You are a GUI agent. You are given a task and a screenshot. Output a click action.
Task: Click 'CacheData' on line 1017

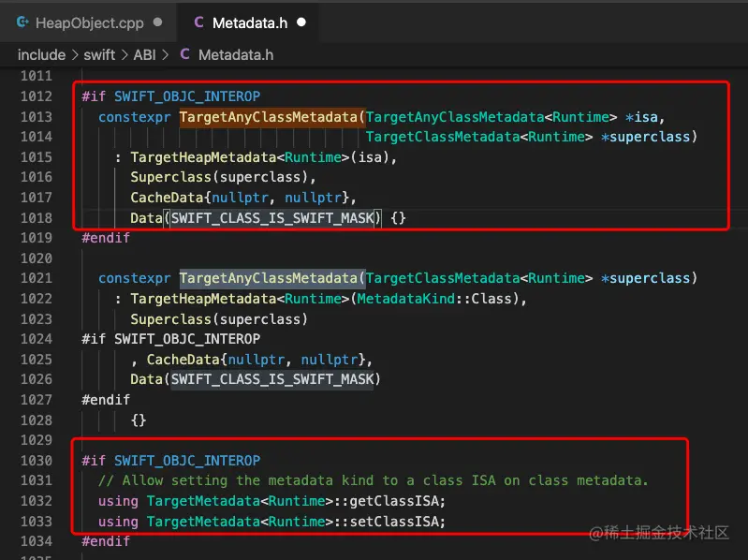pyautogui.click(x=167, y=198)
